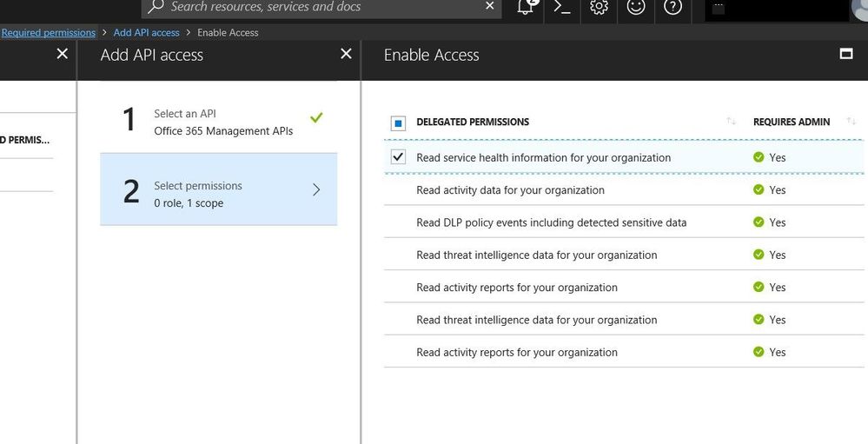Toggle select-all Delegated Permissions checkbox
868x444 pixels.
pos(398,123)
